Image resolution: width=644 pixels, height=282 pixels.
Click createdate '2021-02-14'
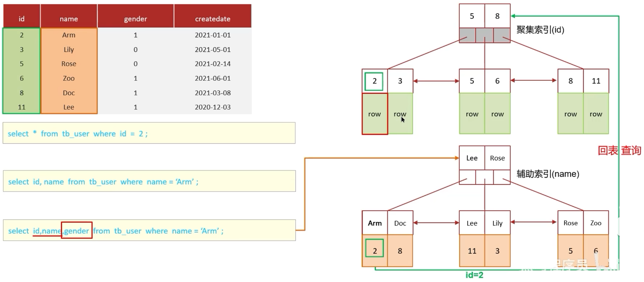pos(213,64)
